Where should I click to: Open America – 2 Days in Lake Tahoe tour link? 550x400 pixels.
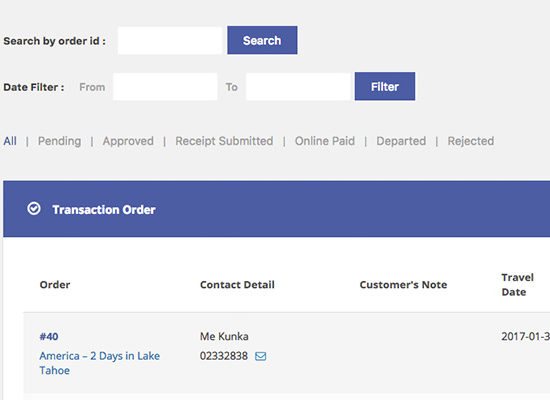100,363
